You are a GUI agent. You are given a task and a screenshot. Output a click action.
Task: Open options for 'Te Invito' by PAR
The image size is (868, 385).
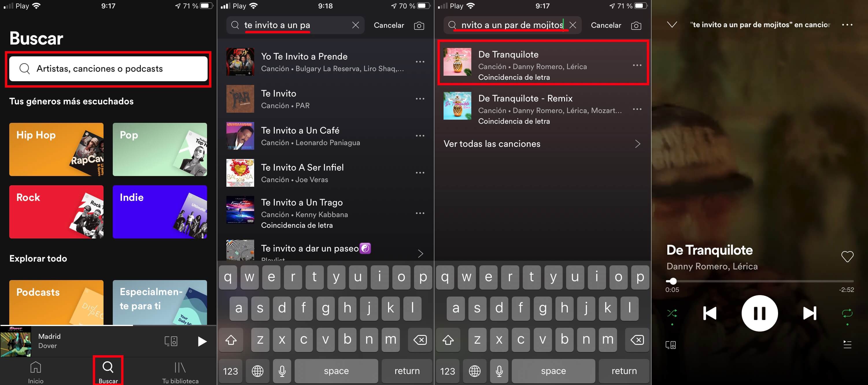420,99
